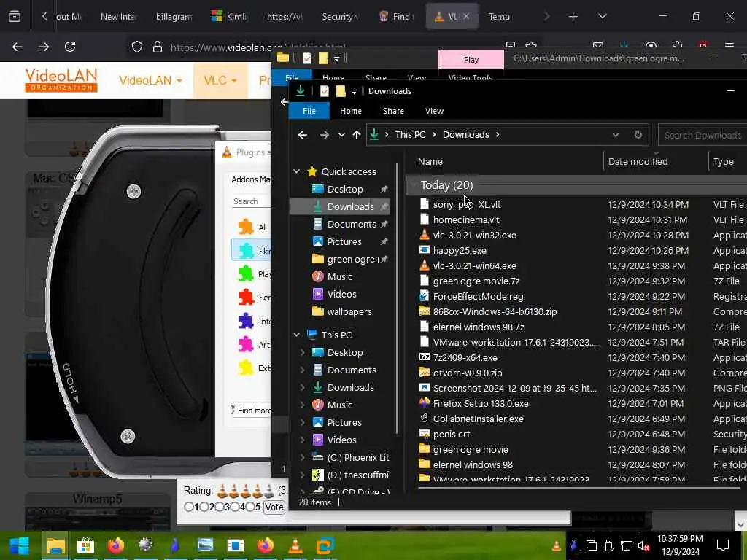Refresh the Downloads folder view
The image size is (747, 560).
638,135
